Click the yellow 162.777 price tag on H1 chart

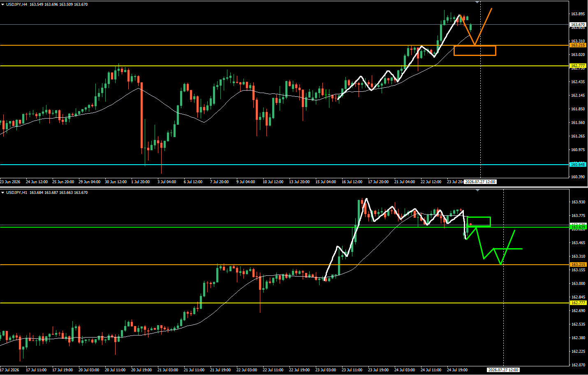click(578, 303)
